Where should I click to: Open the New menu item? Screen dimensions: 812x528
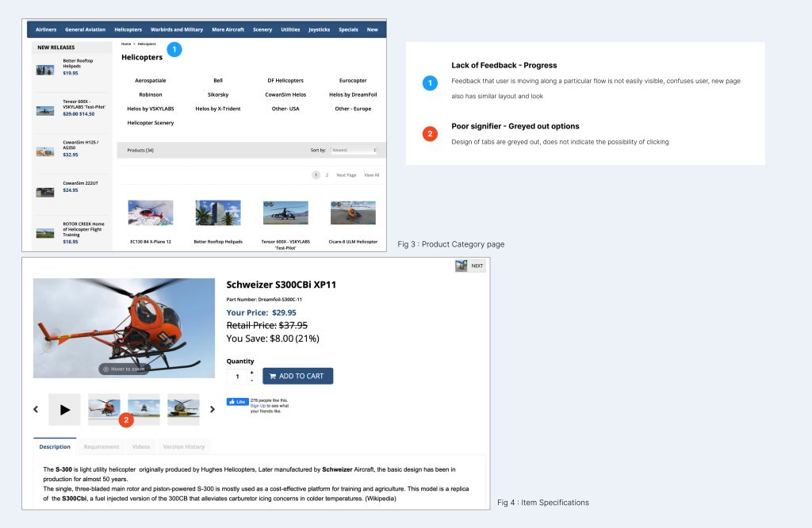coord(373,29)
